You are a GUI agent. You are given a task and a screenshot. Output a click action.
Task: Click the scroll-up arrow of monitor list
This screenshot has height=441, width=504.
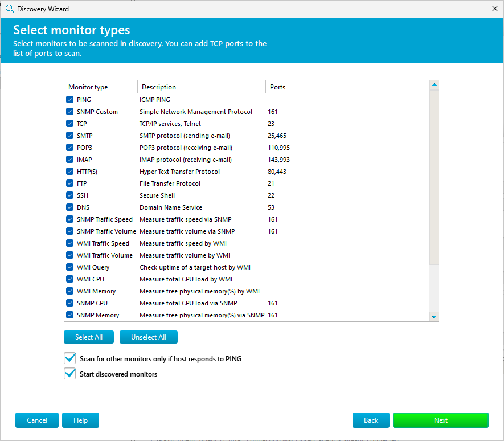434,85
